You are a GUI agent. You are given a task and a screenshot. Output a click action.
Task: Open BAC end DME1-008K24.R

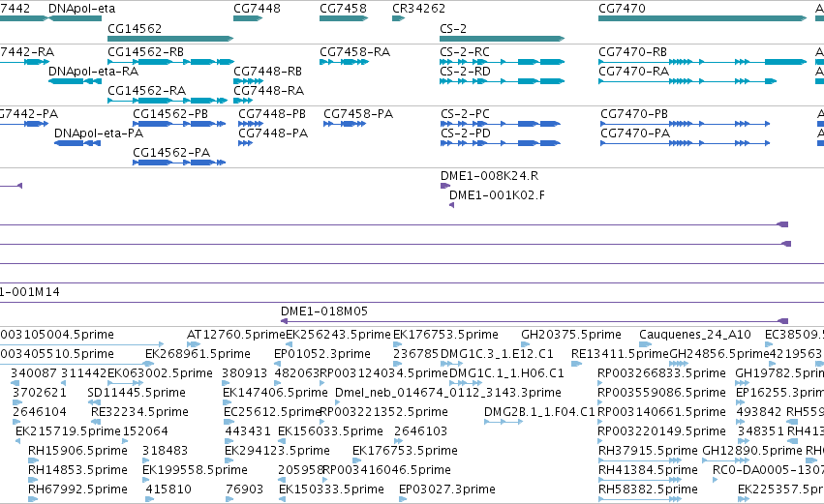pyautogui.click(x=489, y=176)
